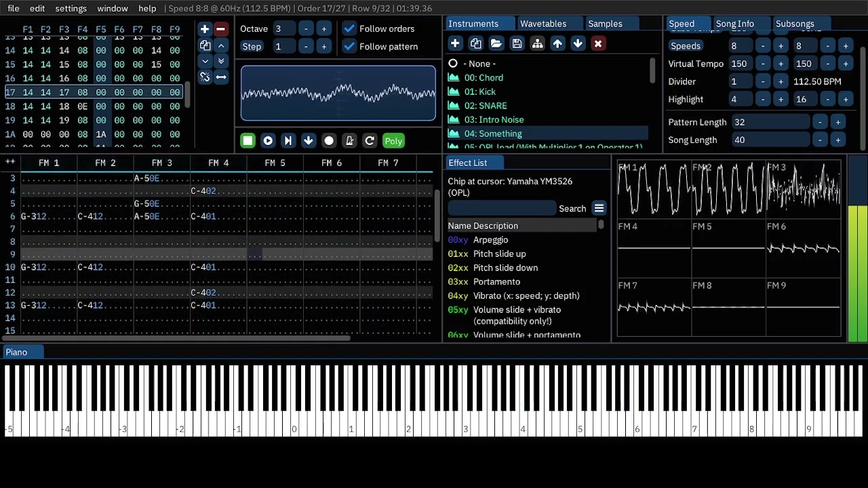This screenshot has width=868, height=488.
Task: Open the window menu
Action: tap(113, 8)
